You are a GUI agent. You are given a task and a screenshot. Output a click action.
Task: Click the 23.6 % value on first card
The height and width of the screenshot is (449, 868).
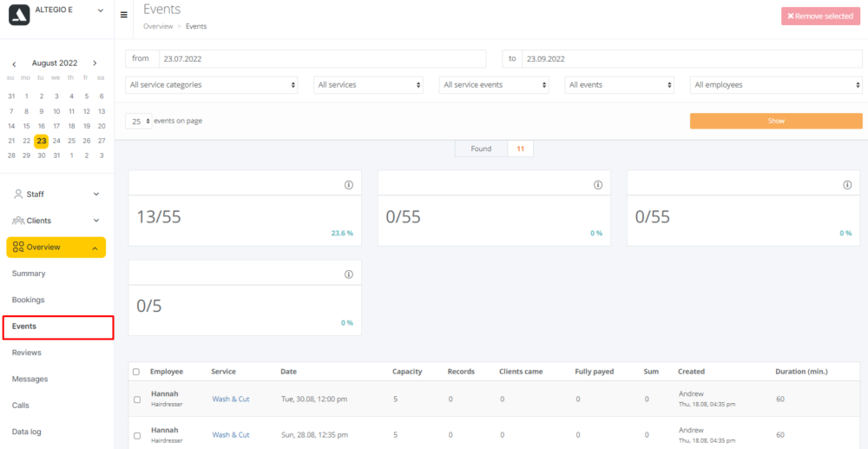click(x=342, y=233)
